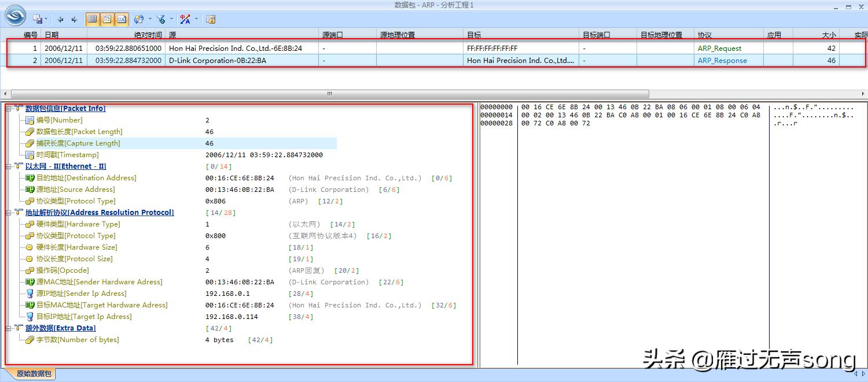The image size is (868, 382).
Task: Toggle the packet list view pane
Action: [x=93, y=19]
